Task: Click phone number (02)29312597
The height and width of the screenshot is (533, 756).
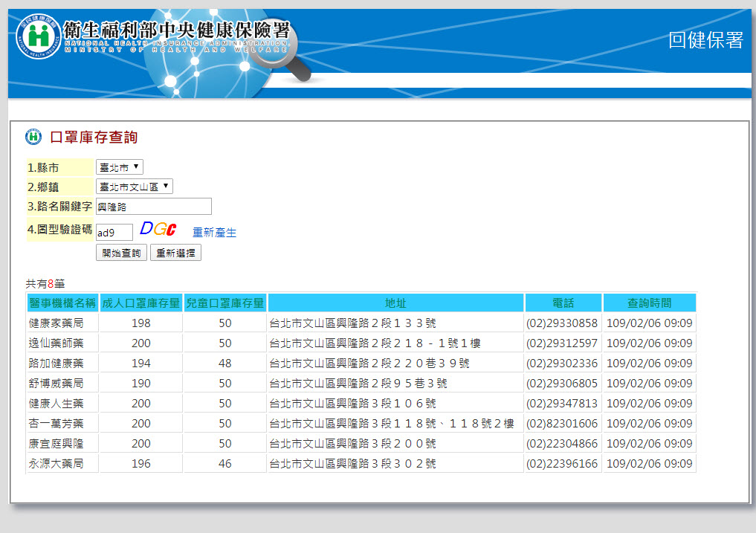Action: click(x=562, y=343)
